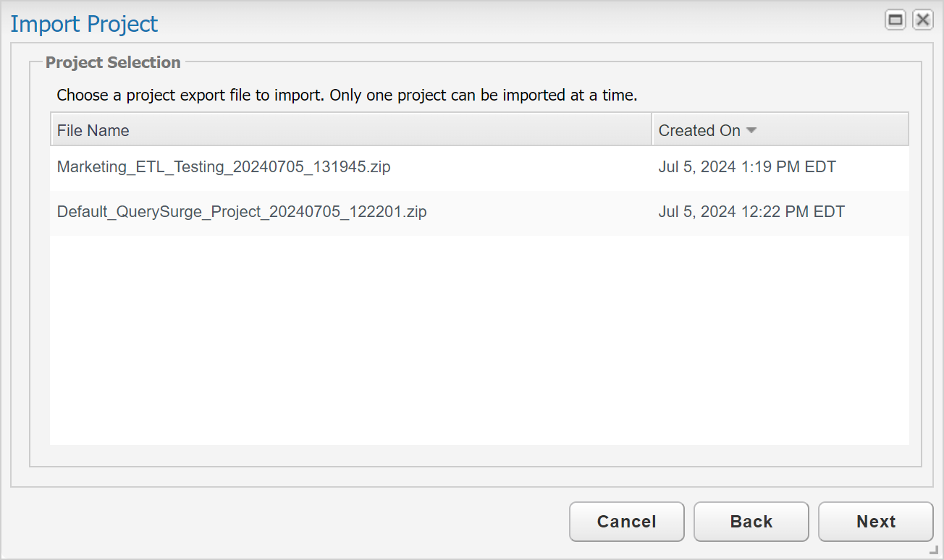Screen dimensions: 944x560
Task: Click the Created On sort arrow
Action: pyautogui.click(x=751, y=130)
